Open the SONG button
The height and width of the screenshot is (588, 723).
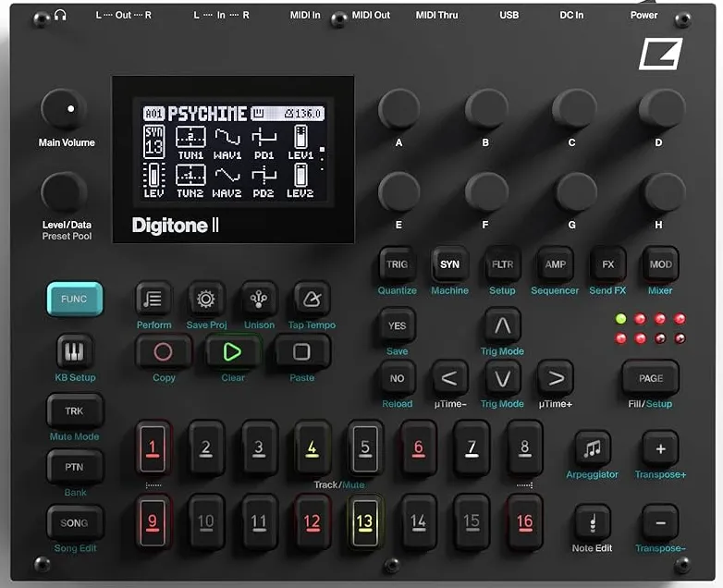74,522
